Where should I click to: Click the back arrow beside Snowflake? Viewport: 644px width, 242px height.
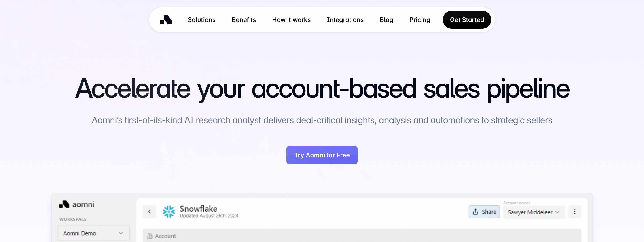pyautogui.click(x=149, y=212)
